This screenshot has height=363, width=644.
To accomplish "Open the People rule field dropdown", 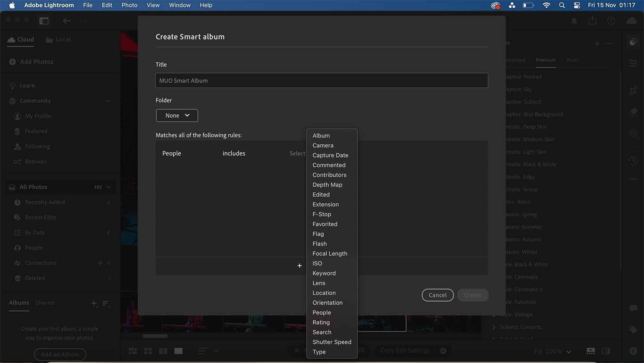I will 171,153.
